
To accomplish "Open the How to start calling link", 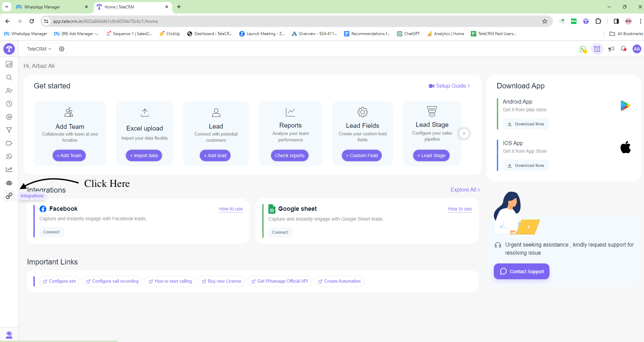I will [170, 281].
